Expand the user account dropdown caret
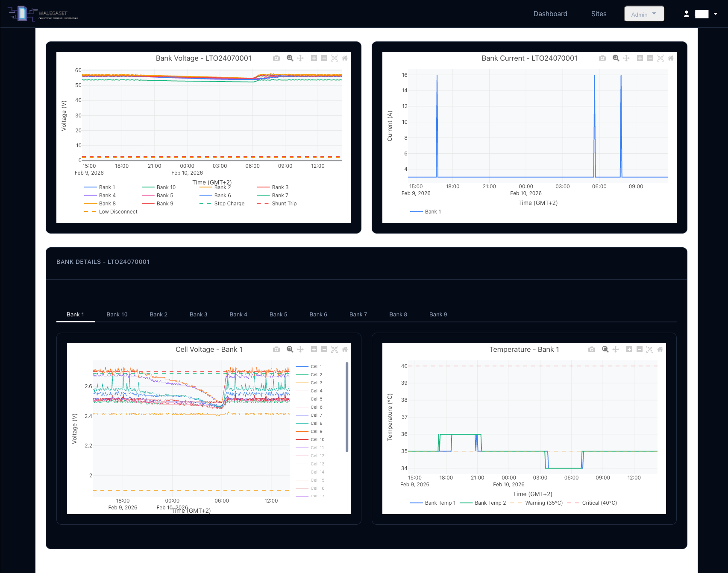Viewport: 728px width, 573px height. pos(716,14)
